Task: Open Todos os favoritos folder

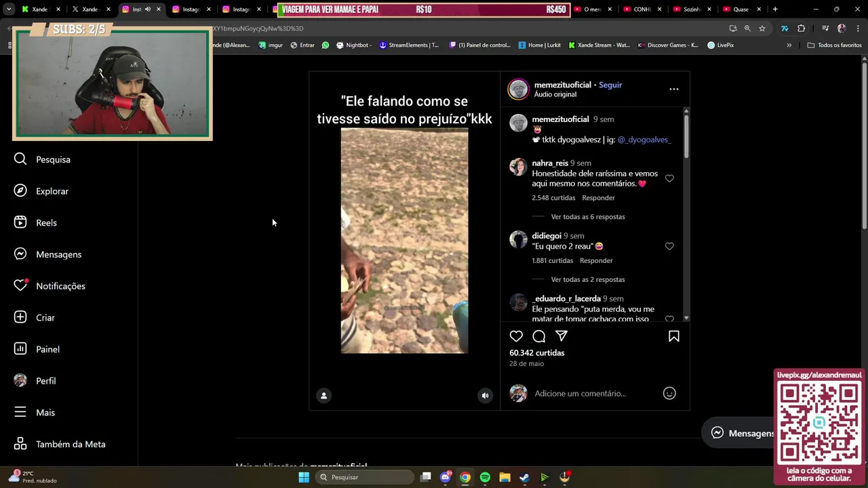Action: pos(834,45)
